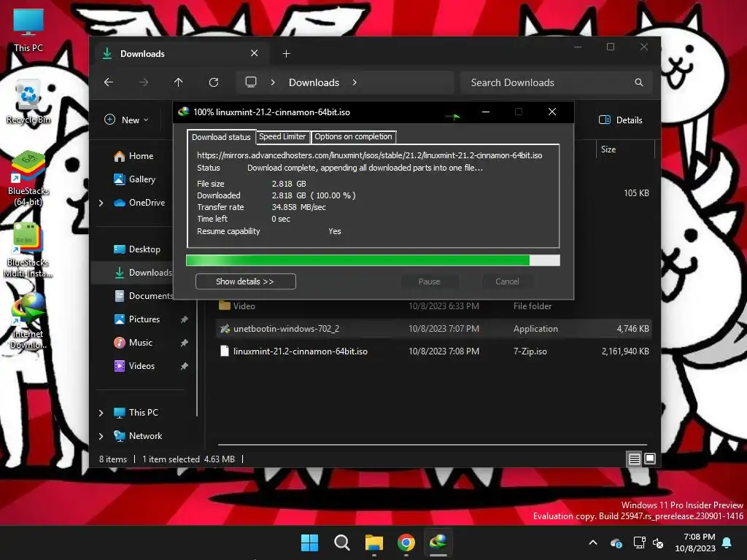The width and height of the screenshot is (747, 560).
Task: Open taskbar Search
Action: pos(342,542)
